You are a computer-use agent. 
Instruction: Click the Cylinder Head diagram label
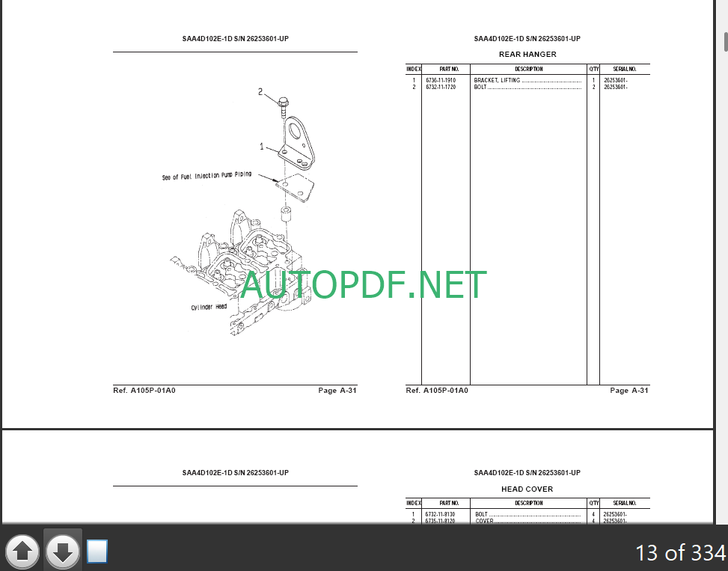pos(209,307)
